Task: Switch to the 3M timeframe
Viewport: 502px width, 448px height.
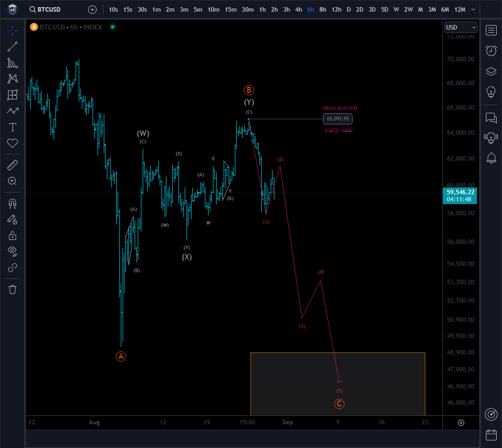Action: coord(432,9)
